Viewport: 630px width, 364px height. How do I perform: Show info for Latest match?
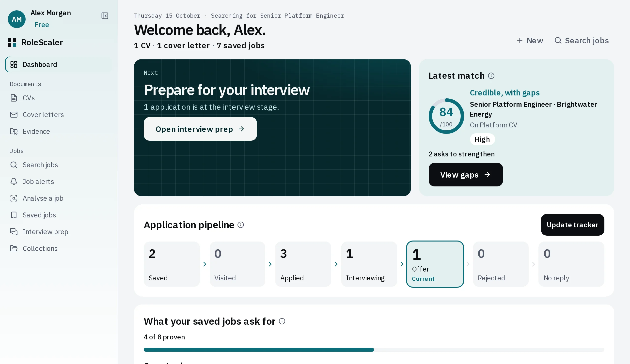click(491, 76)
